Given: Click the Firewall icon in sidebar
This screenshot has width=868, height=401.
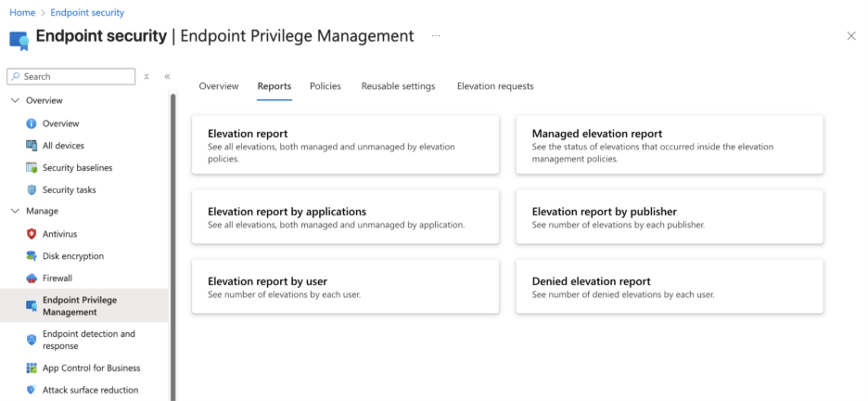Looking at the screenshot, I should click(32, 278).
